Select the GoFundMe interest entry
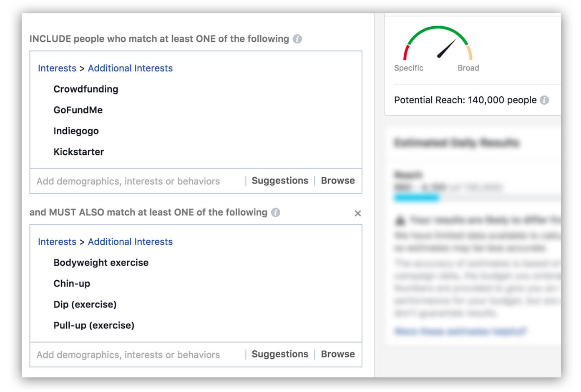581x392 pixels. click(78, 110)
